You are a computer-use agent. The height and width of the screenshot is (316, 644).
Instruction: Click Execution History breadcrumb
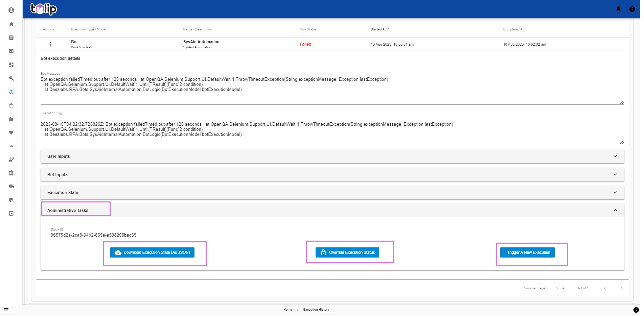coord(316,310)
